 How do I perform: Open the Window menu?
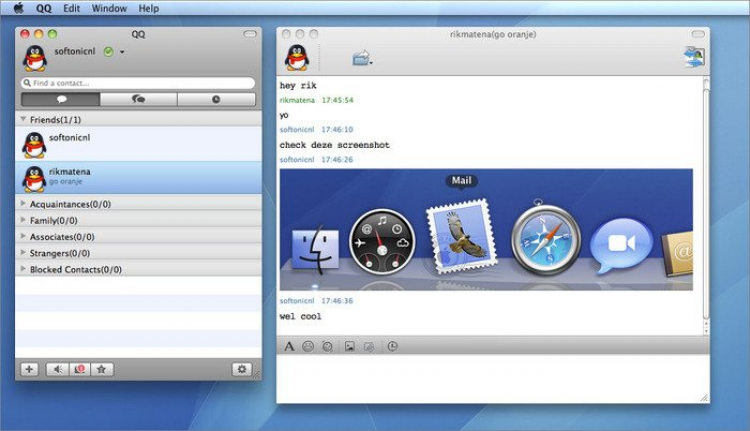(109, 8)
